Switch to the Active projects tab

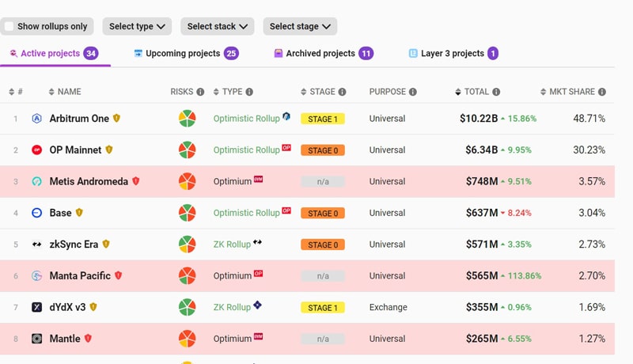pos(54,53)
